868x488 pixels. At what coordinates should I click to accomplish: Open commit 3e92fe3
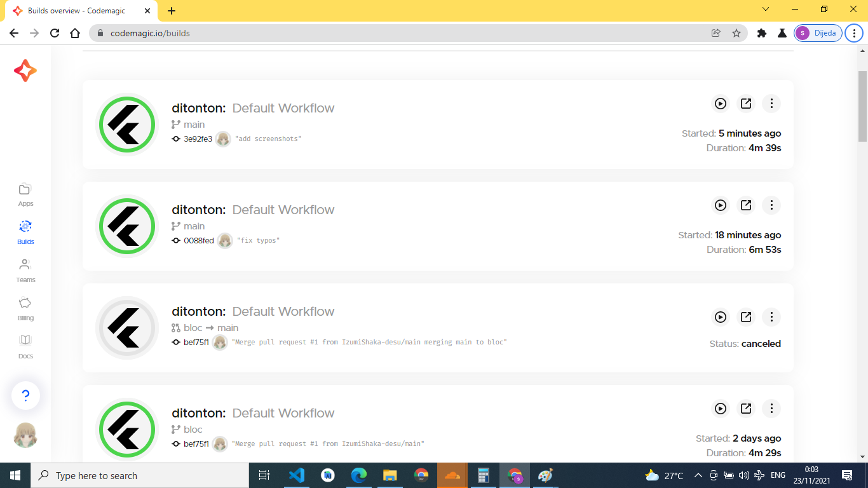click(x=198, y=139)
